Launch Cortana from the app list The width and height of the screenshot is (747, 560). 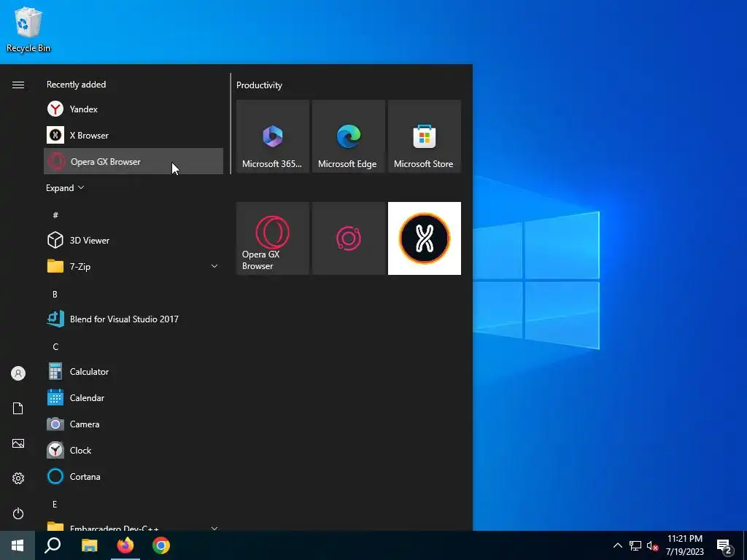pos(133,476)
